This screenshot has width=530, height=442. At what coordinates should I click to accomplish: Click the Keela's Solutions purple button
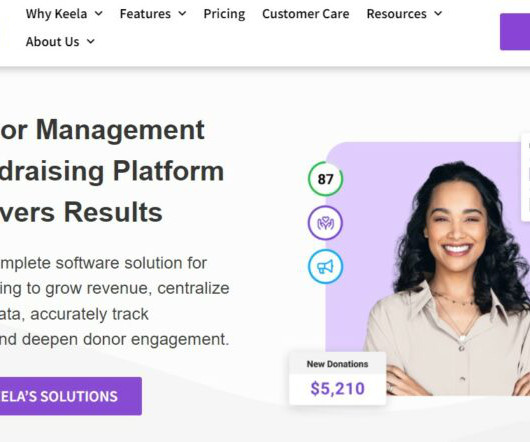click(x=70, y=396)
